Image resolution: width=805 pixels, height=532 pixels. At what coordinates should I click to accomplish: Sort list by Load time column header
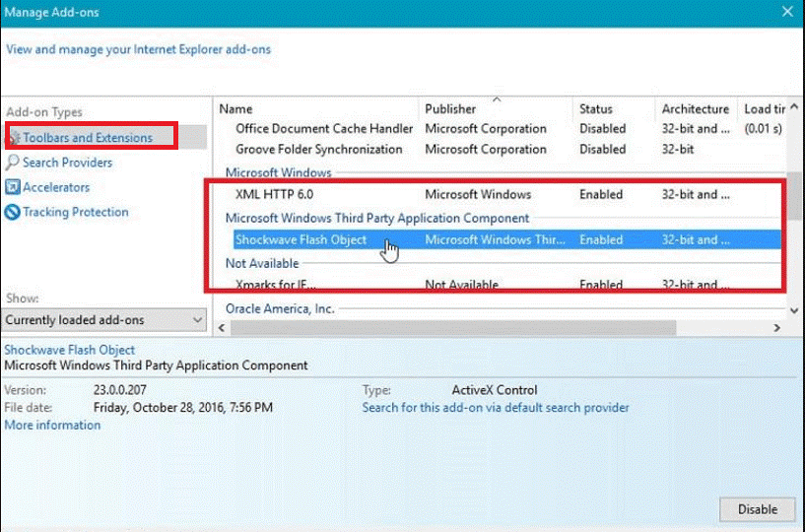coord(764,109)
